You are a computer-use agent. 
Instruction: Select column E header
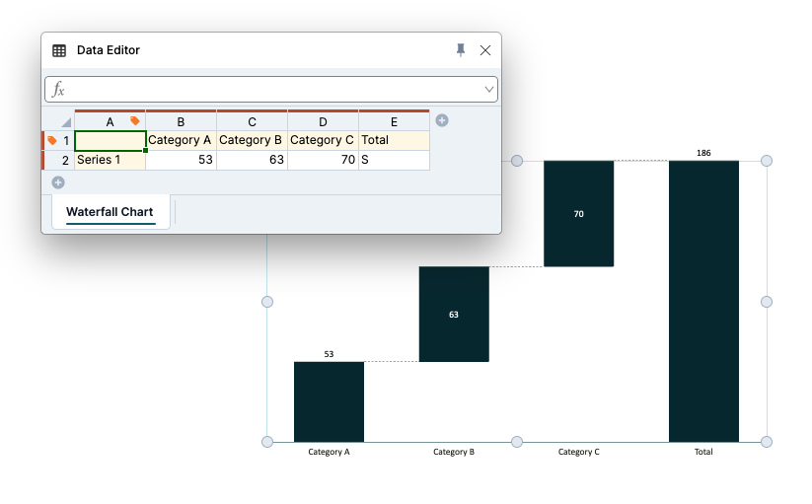point(394,122)
